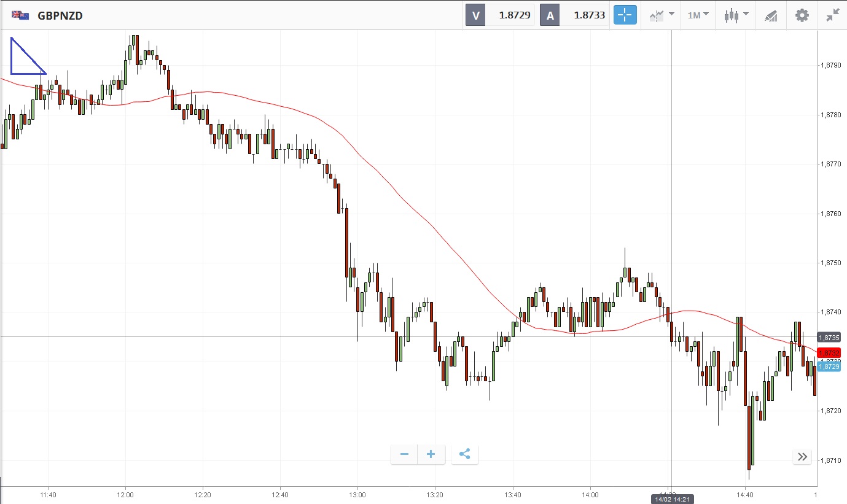Open chart settings gear icon
847x504 pixels.
(802, 15)
